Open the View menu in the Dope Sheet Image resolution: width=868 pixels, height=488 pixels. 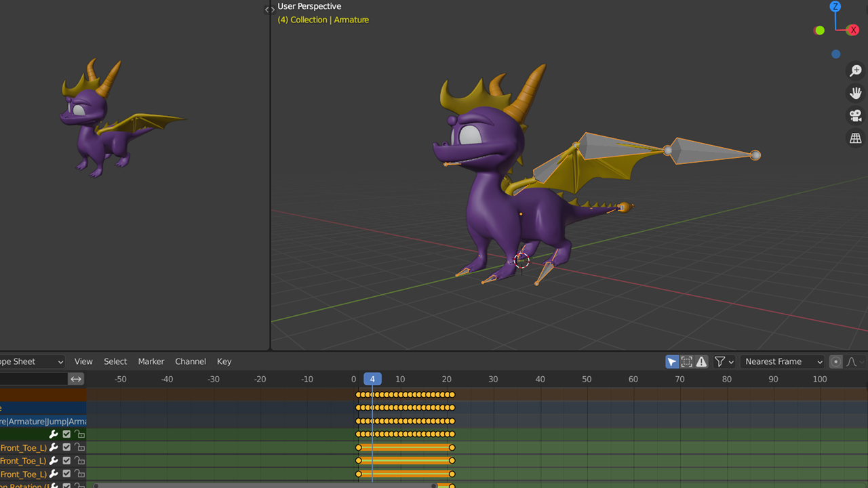click(x=83, y=361)
